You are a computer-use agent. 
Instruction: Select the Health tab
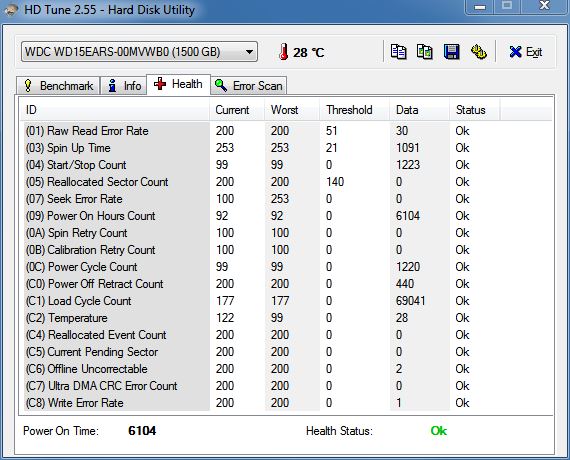pyautogui.click(x=178, y=84)
